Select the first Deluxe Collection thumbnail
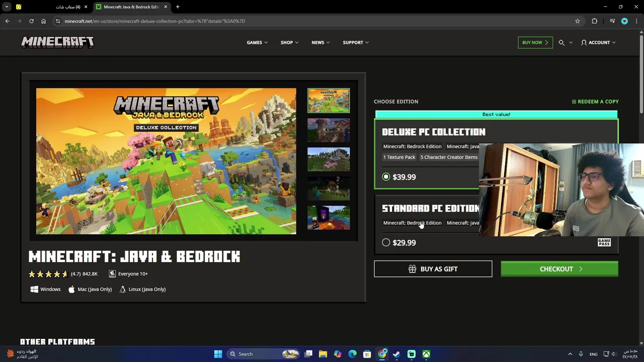This screenshot has width=644, height=362. 329,101
